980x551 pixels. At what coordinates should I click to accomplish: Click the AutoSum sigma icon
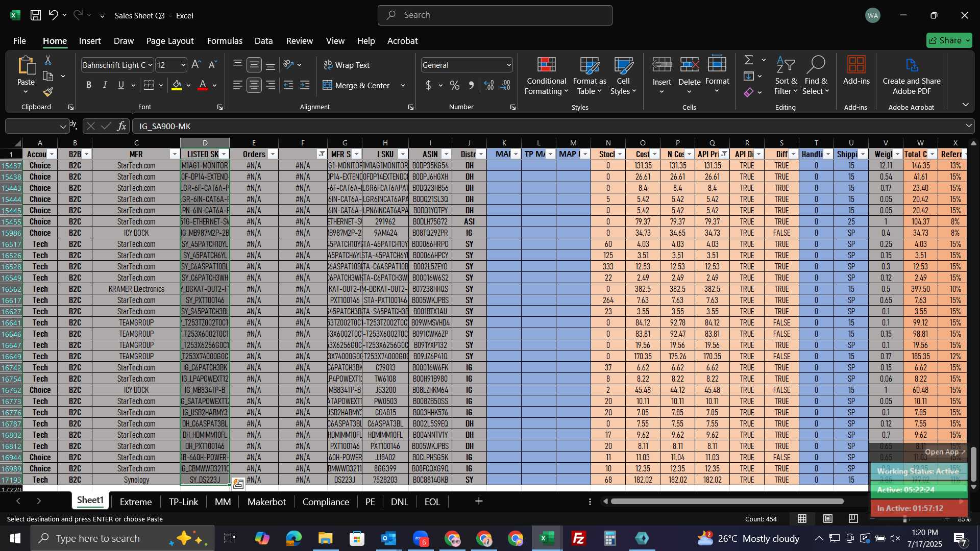point(749,60)
